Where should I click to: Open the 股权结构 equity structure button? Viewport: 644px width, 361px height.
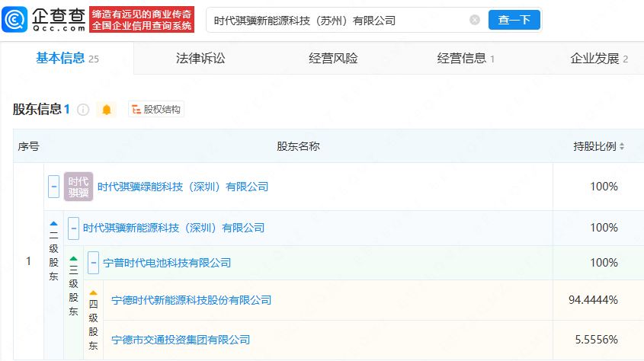point(156,110)
